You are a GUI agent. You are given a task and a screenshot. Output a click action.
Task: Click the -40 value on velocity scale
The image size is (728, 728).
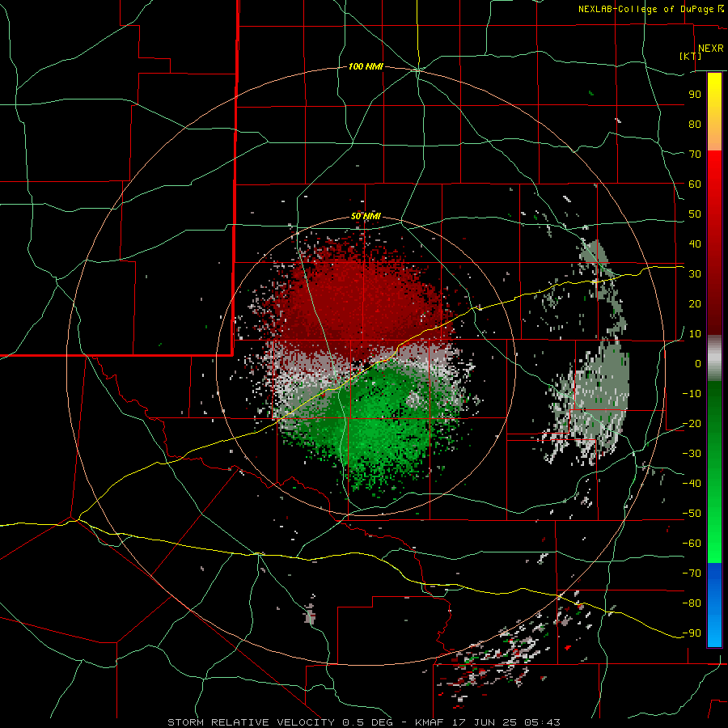[692, 484]
